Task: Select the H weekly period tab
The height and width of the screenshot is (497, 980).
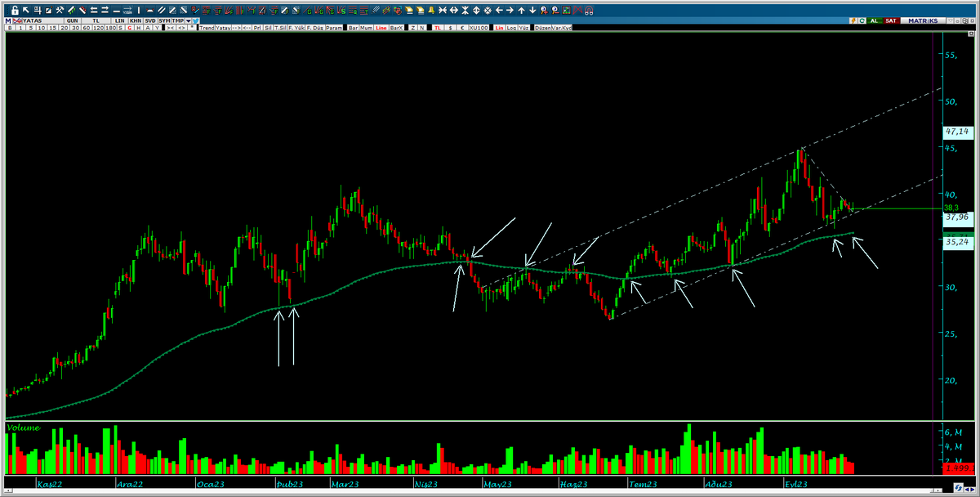Action: click(139, 28)
